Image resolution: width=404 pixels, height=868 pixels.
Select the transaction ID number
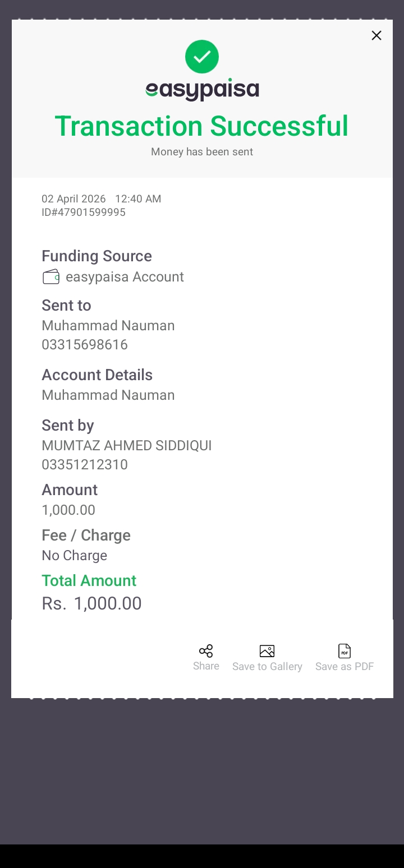click(x=84, y=213)
